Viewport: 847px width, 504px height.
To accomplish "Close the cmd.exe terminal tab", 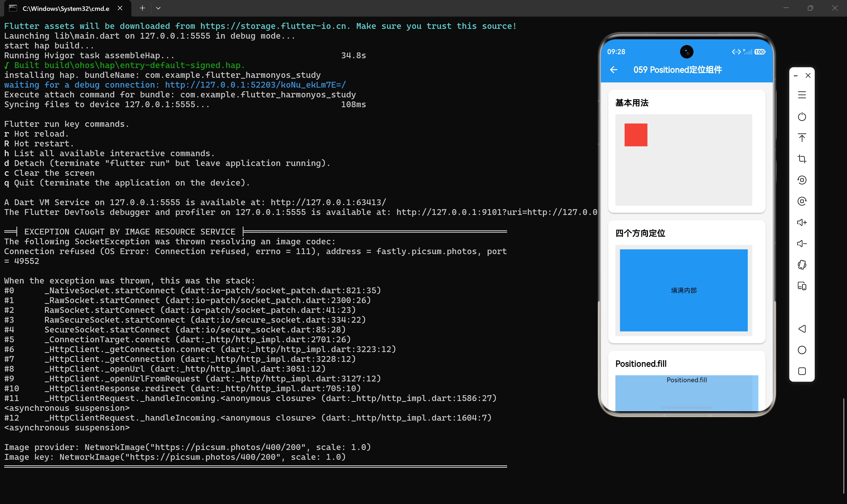I will [120, 8].
